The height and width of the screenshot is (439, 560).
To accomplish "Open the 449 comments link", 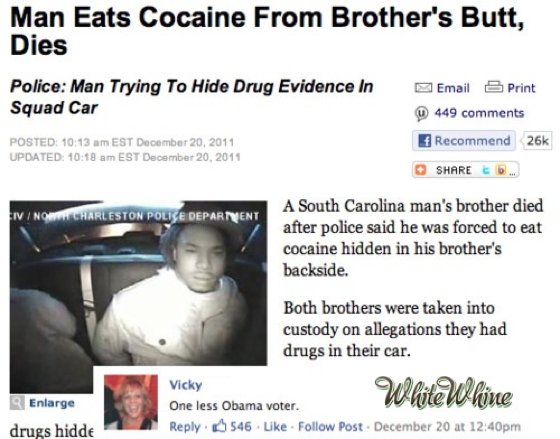I will coord(479,113).
